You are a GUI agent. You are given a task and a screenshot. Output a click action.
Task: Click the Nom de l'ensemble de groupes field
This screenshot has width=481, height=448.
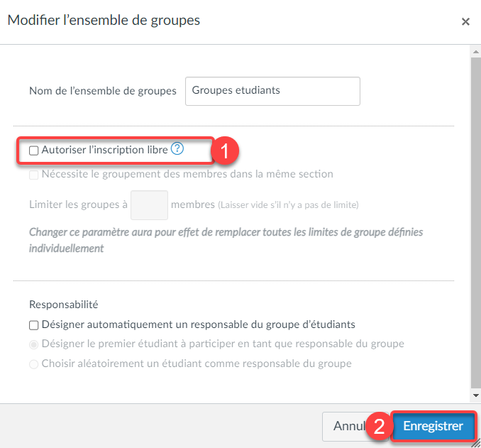coord(272,91)
